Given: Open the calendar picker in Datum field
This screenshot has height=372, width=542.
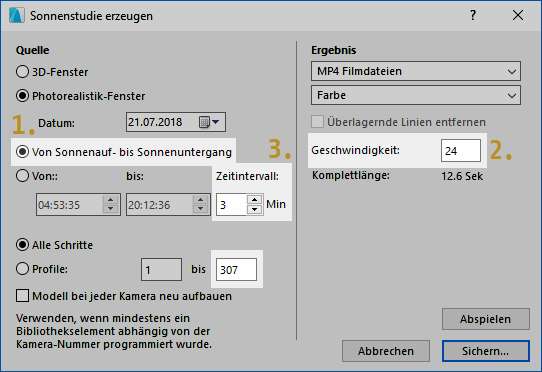Looking at the screenshot, I should pos(209,122).
